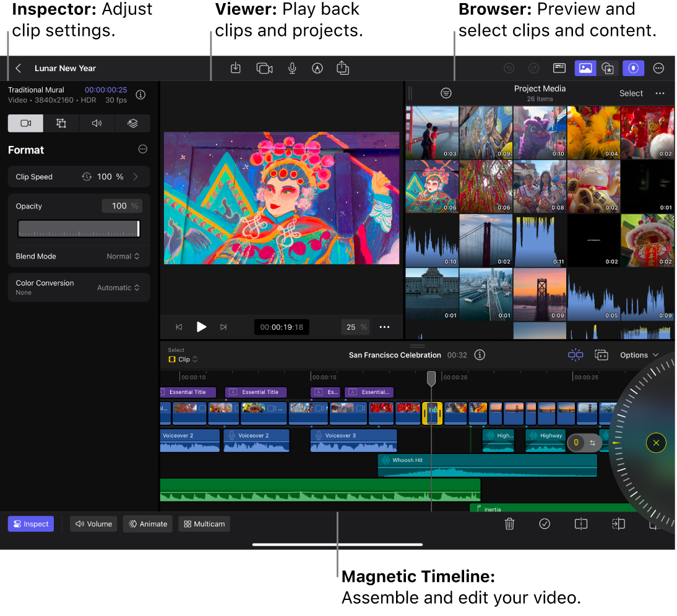Show San Francisco Celebration project info
Viewport: 677px width, 616px height.
point(480,354)
